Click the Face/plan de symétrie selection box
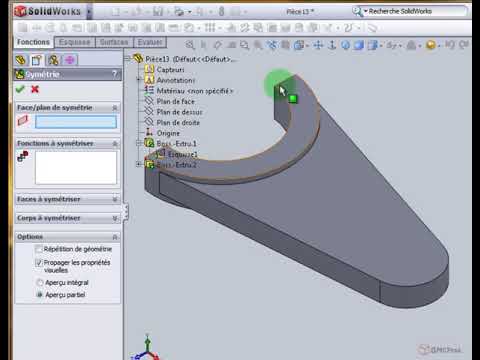The width and height of the screenshot is (480, 360). tap(76, 122)
